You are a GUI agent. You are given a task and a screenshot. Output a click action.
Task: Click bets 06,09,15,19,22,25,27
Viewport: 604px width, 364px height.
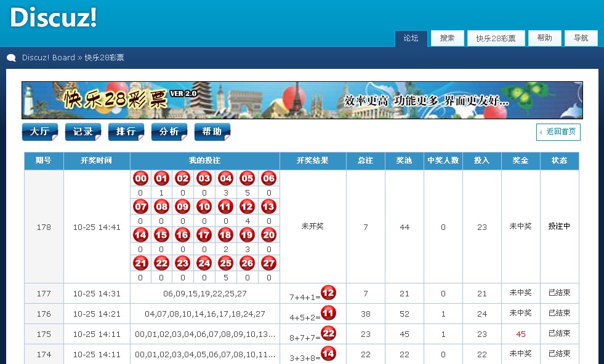tap(205, 293)
